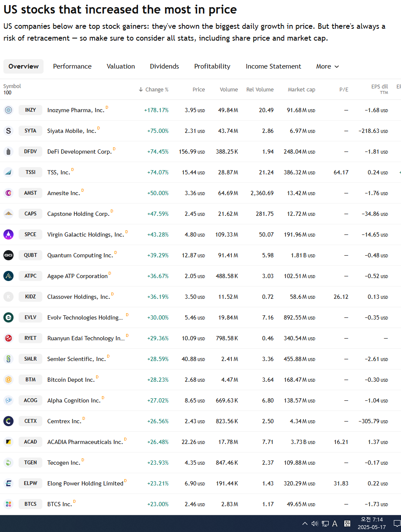
Task: Open the CETX ticker button
Action: coord(30,421)
